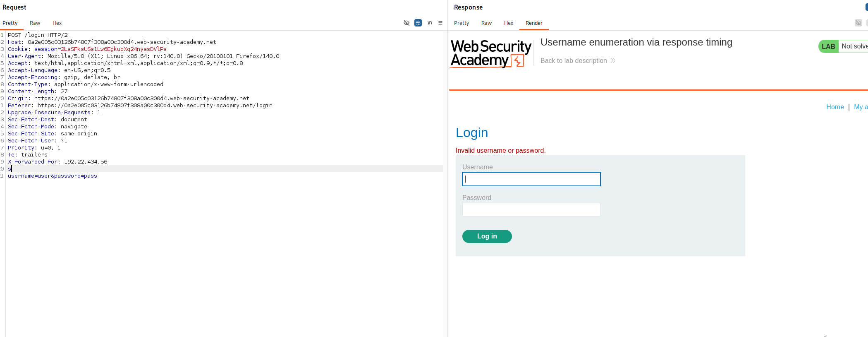Switch Request view to Pretty tab
This screenshot has height=337, width=868.
[10, 23]
